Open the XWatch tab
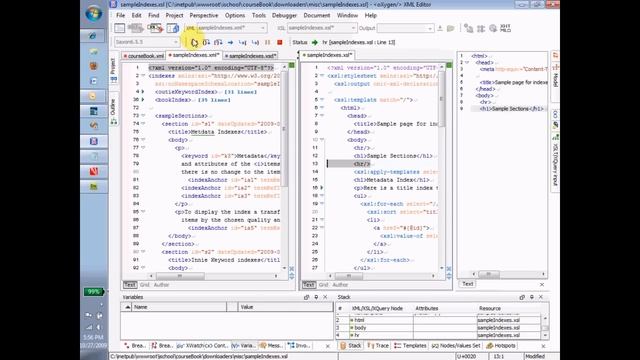Screen dimensions: 640x360 [x=203, y=346]
